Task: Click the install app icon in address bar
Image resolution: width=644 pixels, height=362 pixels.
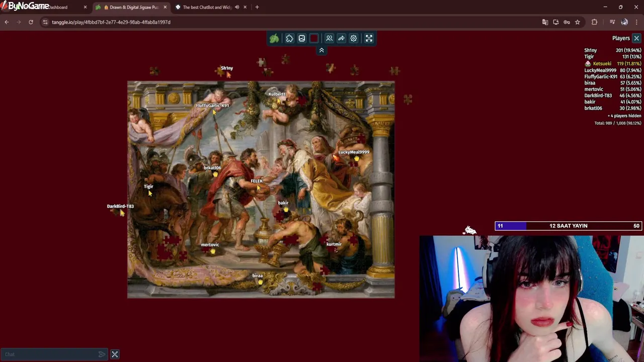Action: pos(556,22)
